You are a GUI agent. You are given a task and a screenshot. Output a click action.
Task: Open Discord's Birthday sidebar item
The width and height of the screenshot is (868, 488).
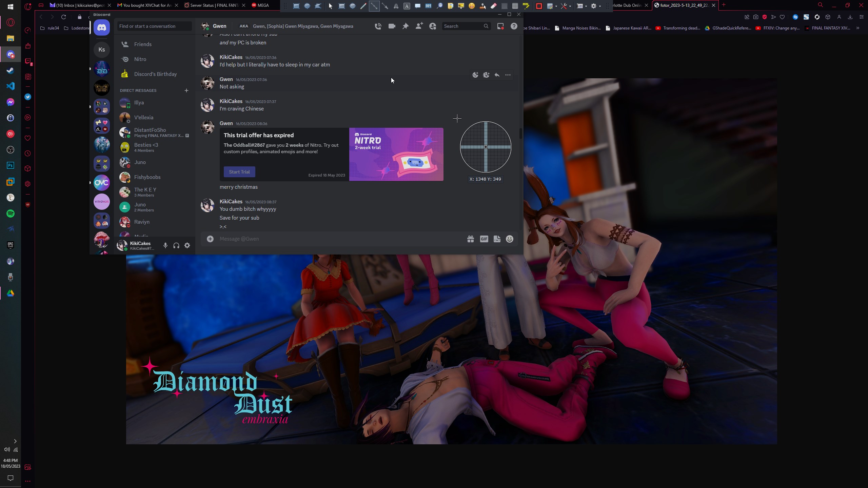(154, 74)
